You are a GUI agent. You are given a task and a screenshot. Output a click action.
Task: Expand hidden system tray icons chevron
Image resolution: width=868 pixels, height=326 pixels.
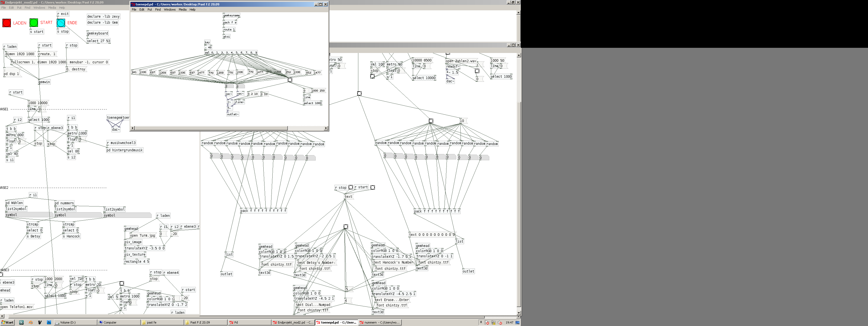click(x=481, y=322)
